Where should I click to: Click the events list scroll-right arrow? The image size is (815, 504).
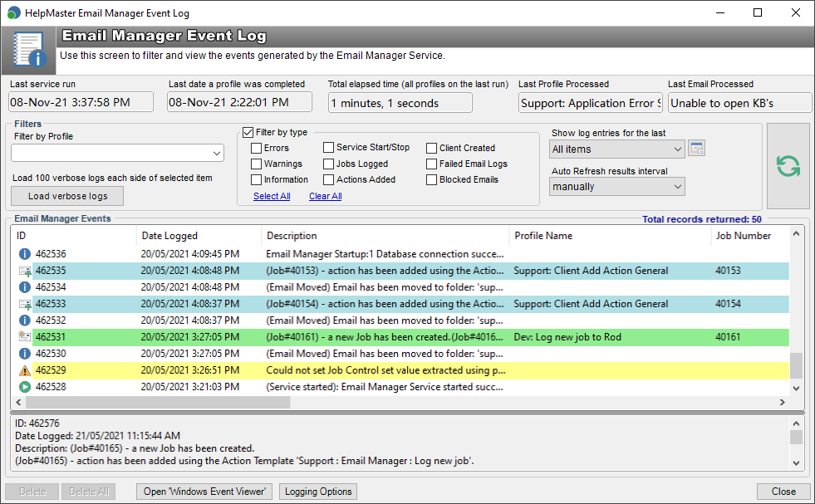[783, 402]
